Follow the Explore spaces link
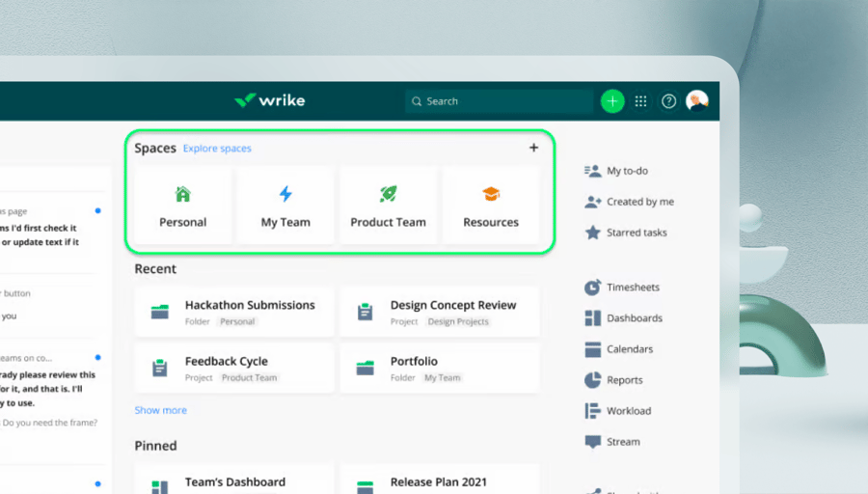Image resolution: width=868 pixels, height=494 pixels. coord(217,149)
